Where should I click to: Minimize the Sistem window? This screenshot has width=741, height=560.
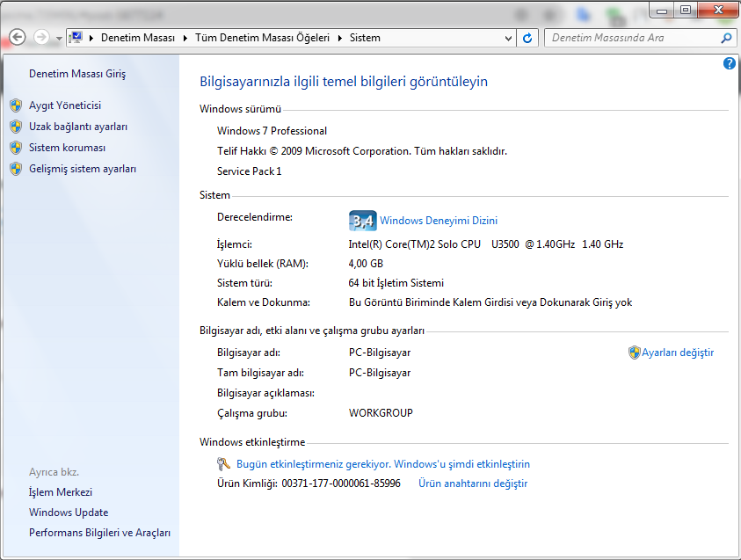(x=662, y=11)
